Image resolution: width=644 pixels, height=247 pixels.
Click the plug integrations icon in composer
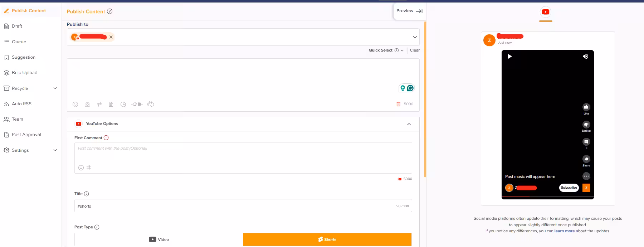tap(137, 104)
